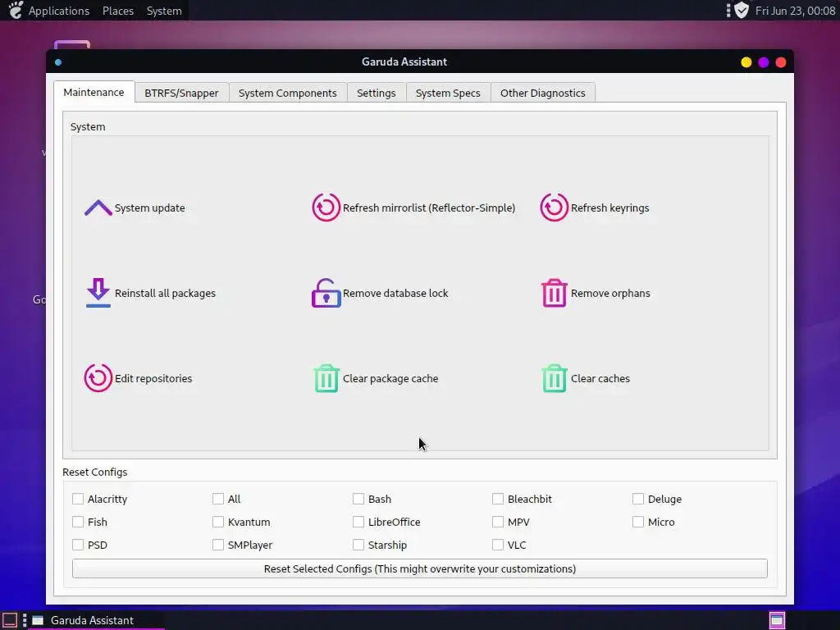Click the workspace switcher icon at bottom right
The height and width of the screenshot is (630, 840).
pyautogui.click(x=777, y=620)
